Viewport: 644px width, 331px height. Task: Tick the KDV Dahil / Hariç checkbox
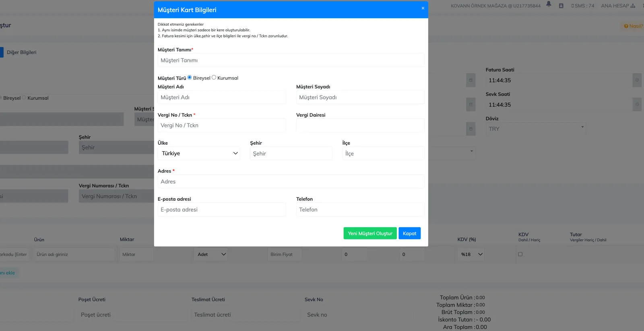[x=520, y=254]
